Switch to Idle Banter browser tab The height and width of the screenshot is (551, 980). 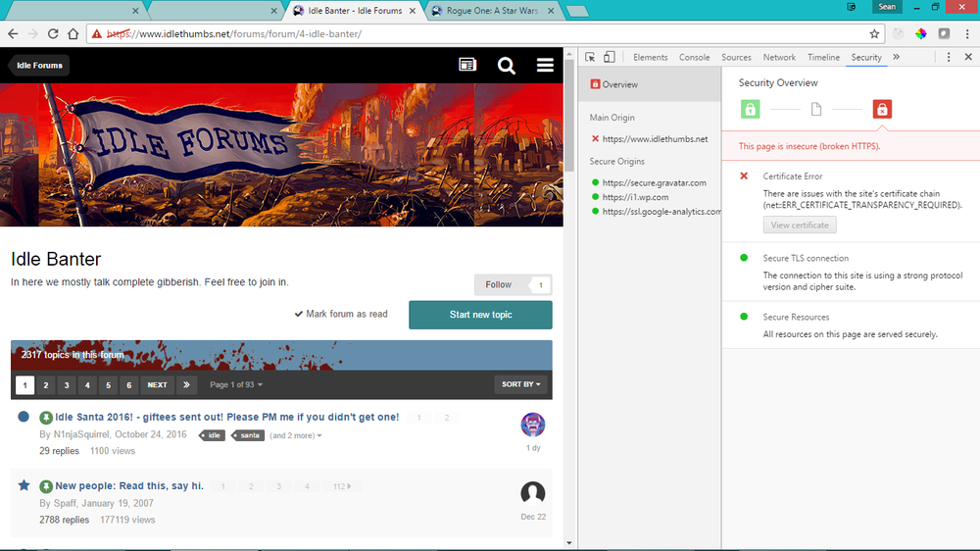354,11
